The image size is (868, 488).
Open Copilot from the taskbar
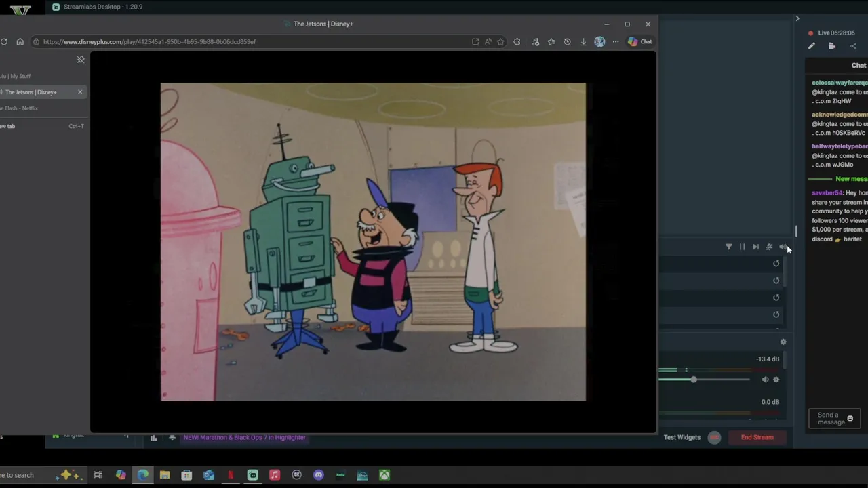click(121, 475)
